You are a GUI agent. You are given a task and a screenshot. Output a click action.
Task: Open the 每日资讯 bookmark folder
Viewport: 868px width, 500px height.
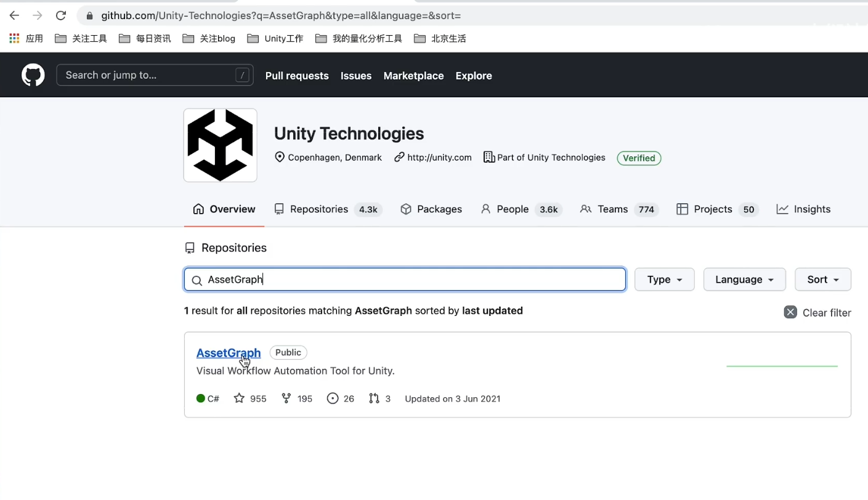[x=145, y=38]
